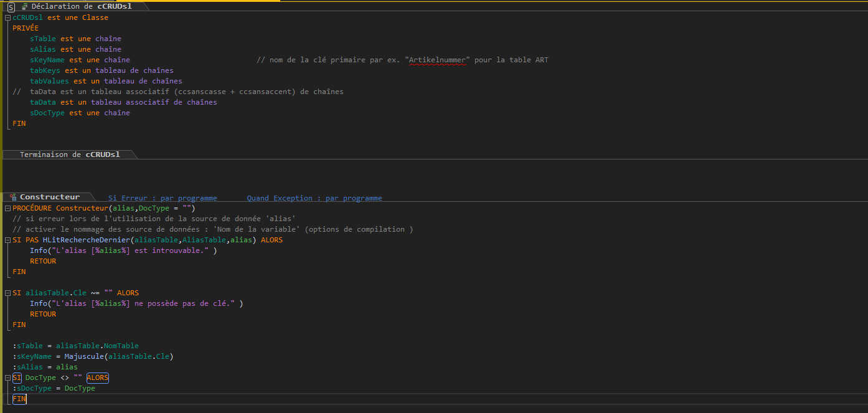
Task: Click RETOUR under the 'pas de clé' Info
Action: (43, 314)
